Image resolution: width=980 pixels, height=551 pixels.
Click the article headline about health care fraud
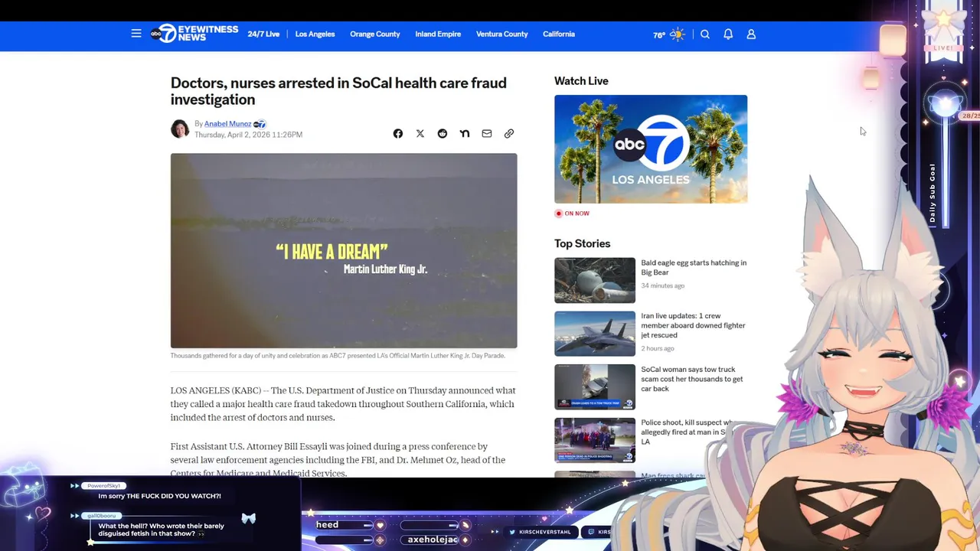338,91
